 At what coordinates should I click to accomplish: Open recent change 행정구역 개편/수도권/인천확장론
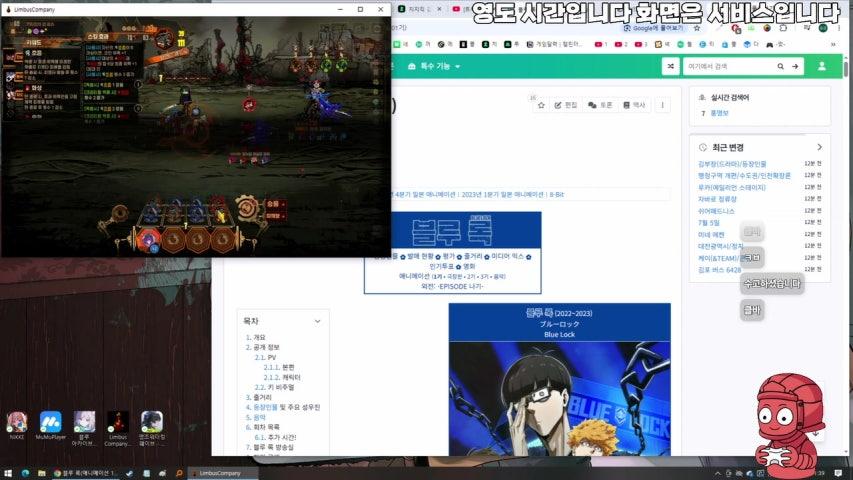click(744, 176)
